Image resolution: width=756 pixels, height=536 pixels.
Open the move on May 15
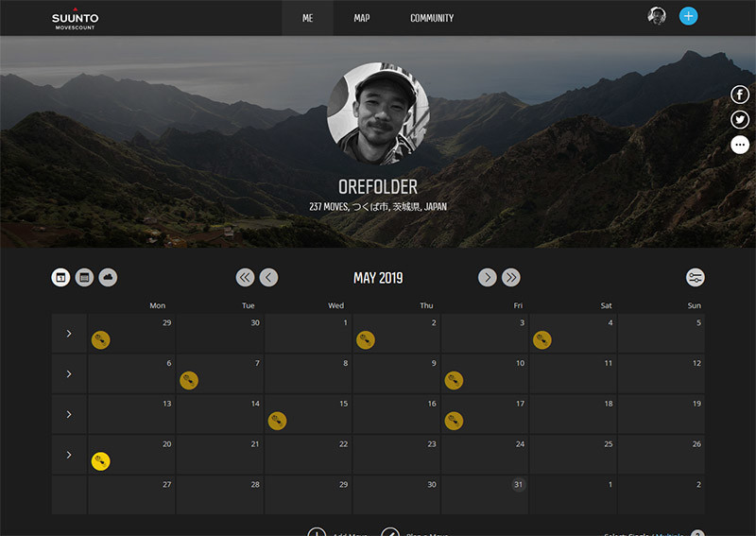click(277, 422)
